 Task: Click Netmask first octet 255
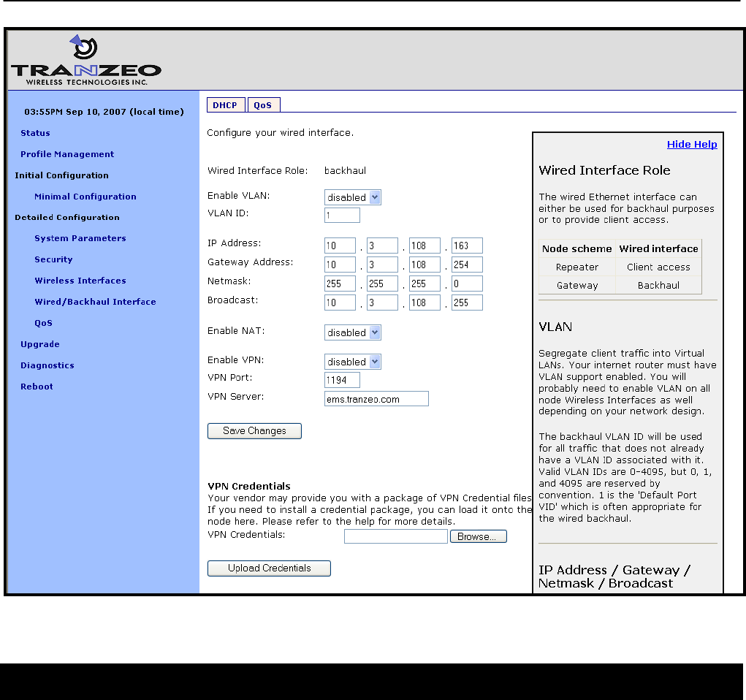[340, 284]
